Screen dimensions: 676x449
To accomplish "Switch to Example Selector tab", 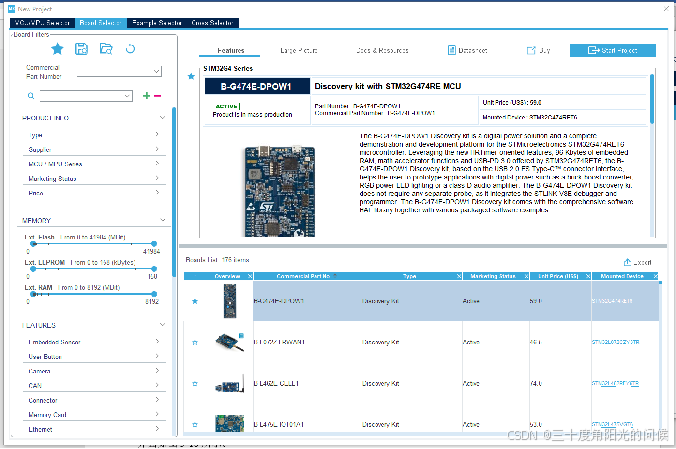I will (x=156, y=23).
